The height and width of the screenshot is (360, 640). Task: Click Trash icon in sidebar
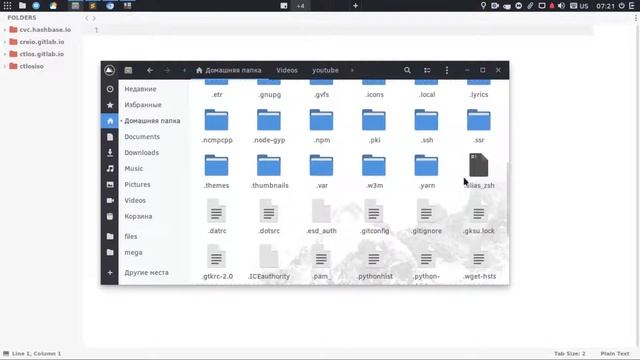click(110, 216)
